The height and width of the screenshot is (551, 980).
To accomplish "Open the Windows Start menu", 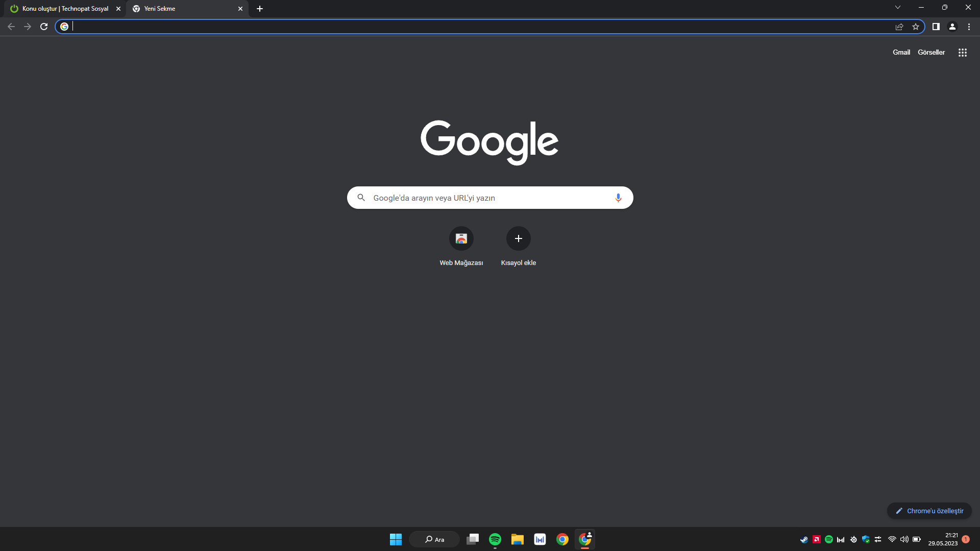I will [x=396, y=539].
